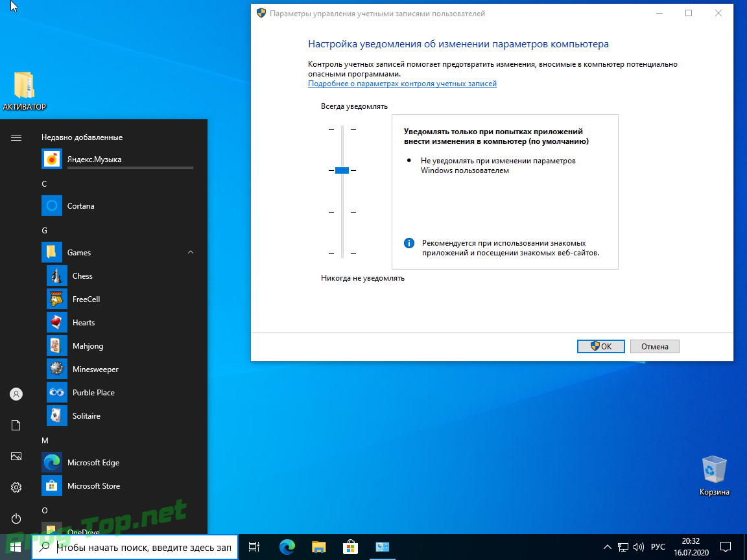The image size is (747, 560).
Task: Launch Яндекс.Музыка from recently added
Action: pos(94,159)
